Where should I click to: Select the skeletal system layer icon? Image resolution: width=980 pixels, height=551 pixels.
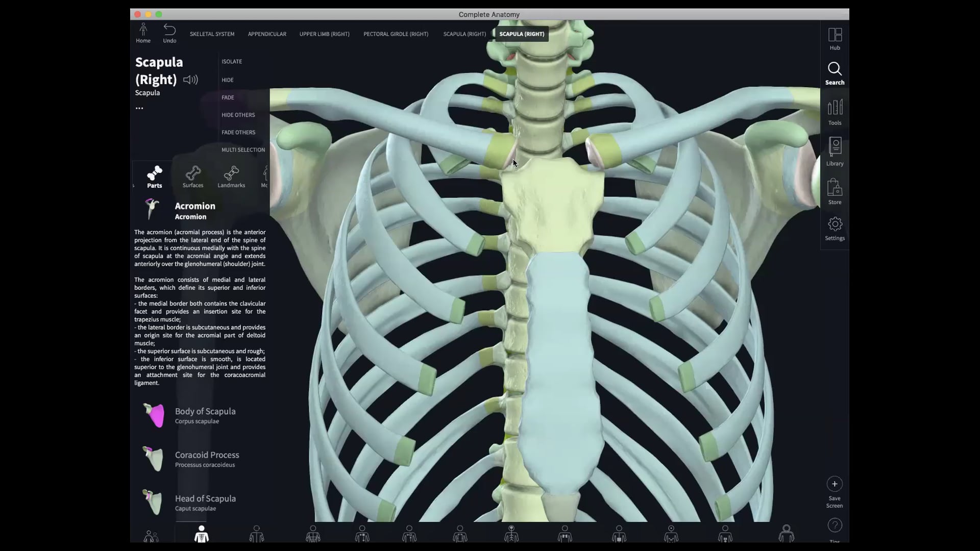[x=202, y=534]
